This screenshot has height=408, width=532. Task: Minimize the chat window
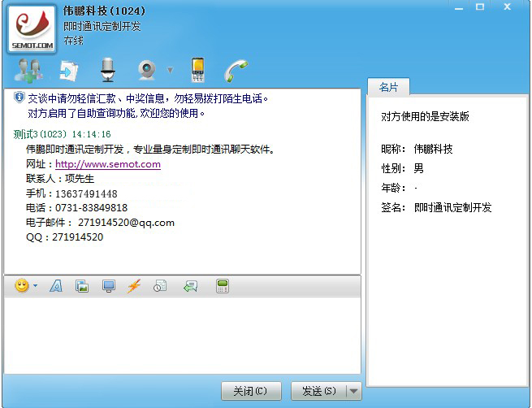(x=459, y=7)
